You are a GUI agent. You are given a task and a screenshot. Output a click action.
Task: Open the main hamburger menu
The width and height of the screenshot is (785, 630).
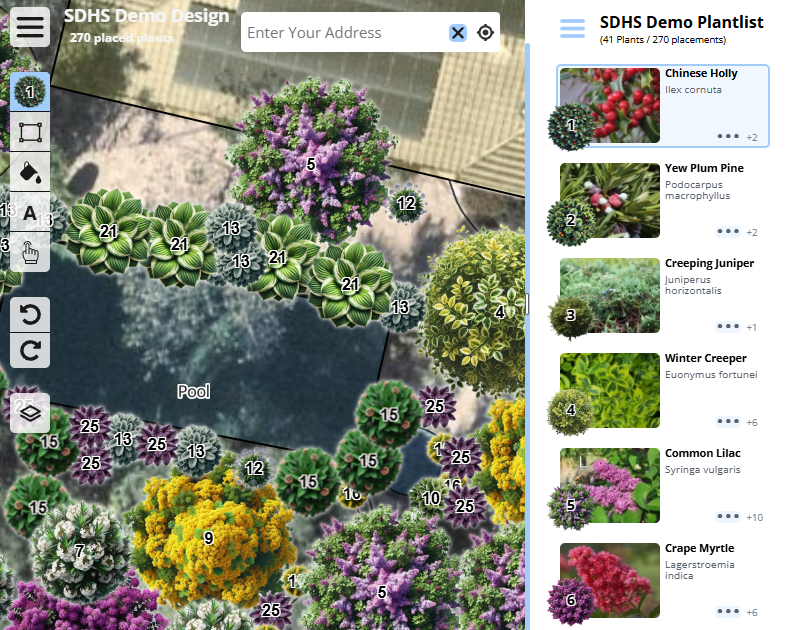(x=30, y=27)
